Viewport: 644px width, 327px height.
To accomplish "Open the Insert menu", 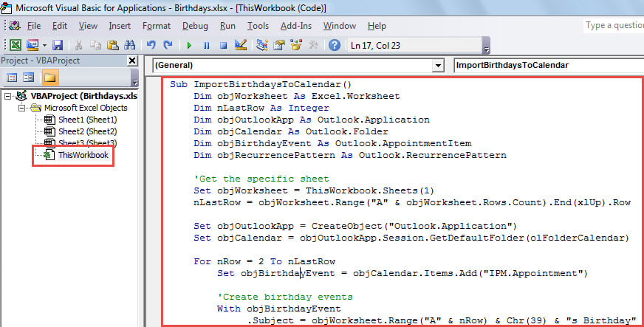I will 120,26.
